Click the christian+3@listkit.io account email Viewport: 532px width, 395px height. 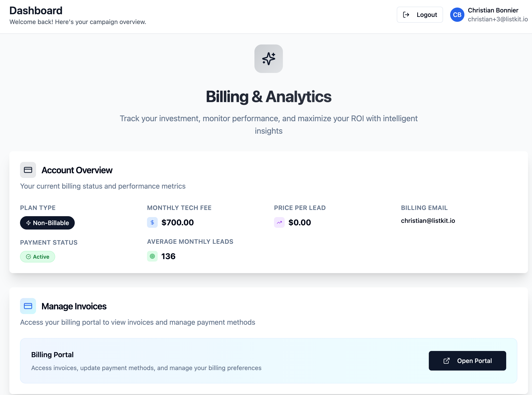pyautogui.click(x=498, y=19)
